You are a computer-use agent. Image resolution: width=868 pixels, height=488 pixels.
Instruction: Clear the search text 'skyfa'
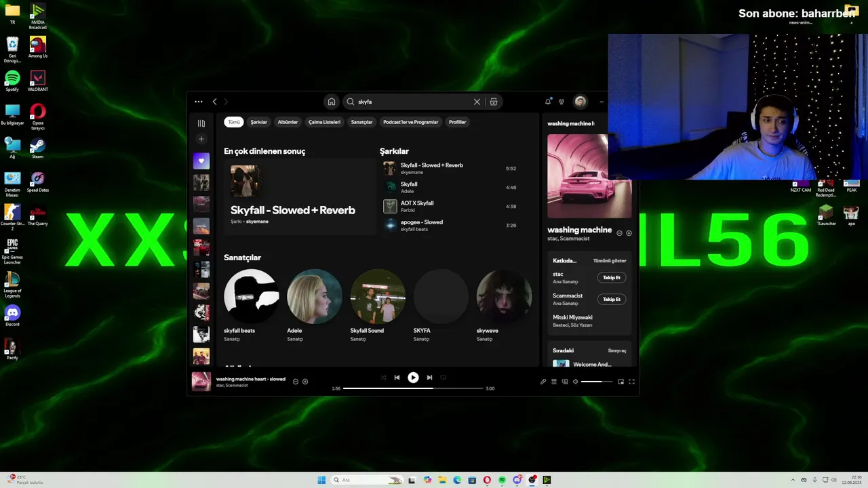477,102
